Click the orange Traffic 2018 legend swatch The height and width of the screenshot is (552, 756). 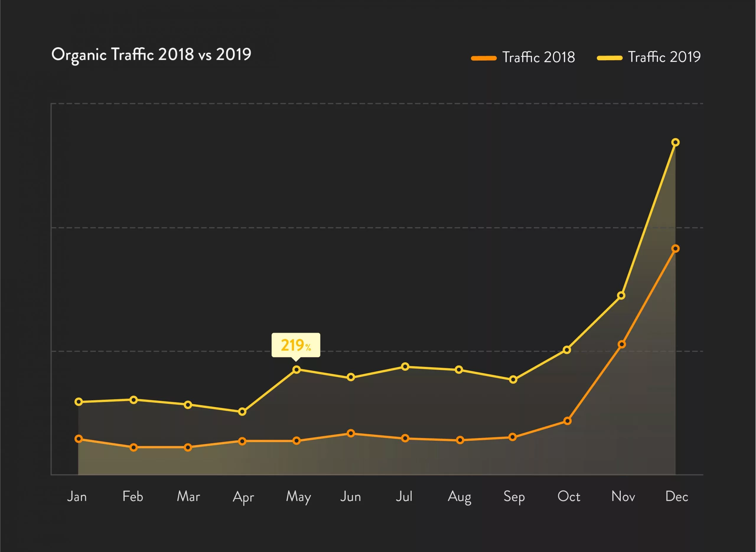[484, 58]
